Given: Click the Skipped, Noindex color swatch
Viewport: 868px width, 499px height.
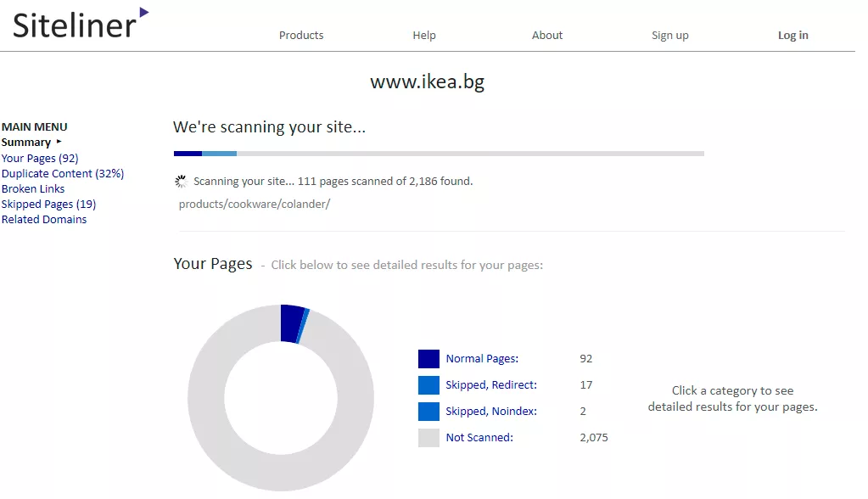Looking at the screenshot, I should pos(428,412).
